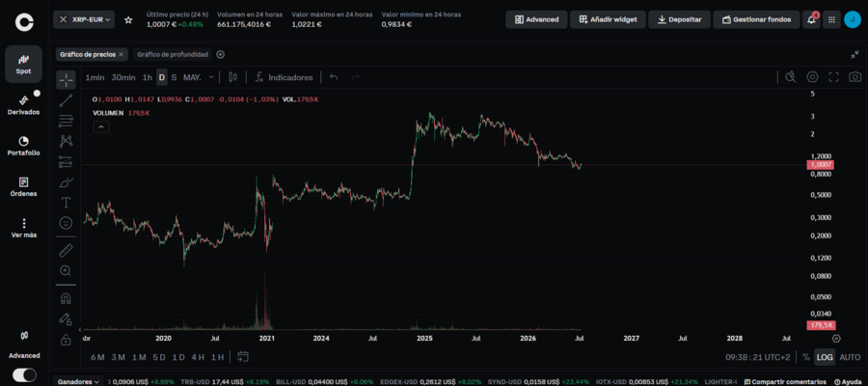Activate the zoom in tool
The image size is (868, 386).
click(x=66, y=271)
